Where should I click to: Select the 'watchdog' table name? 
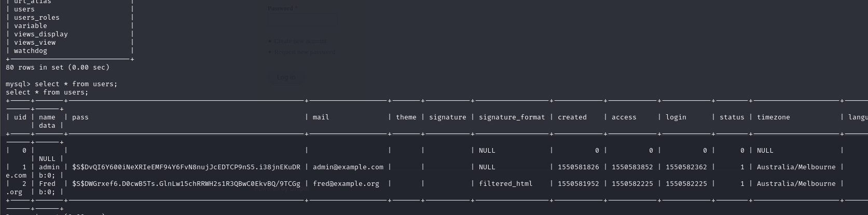(31, 51)
